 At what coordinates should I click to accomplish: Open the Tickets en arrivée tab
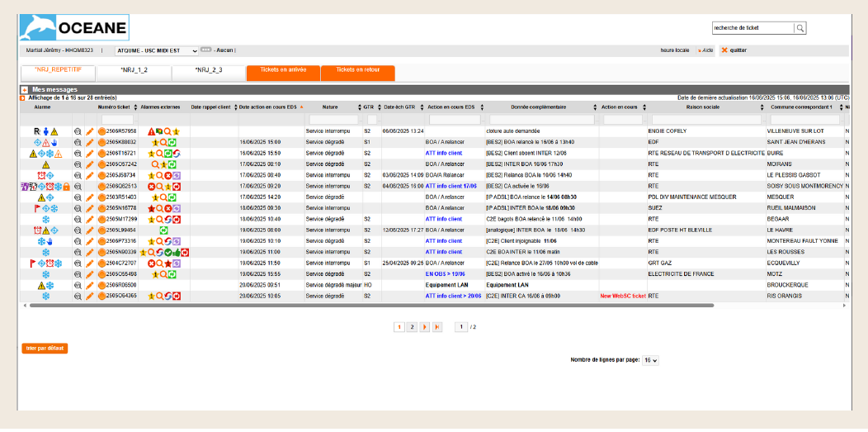(282, 70)
